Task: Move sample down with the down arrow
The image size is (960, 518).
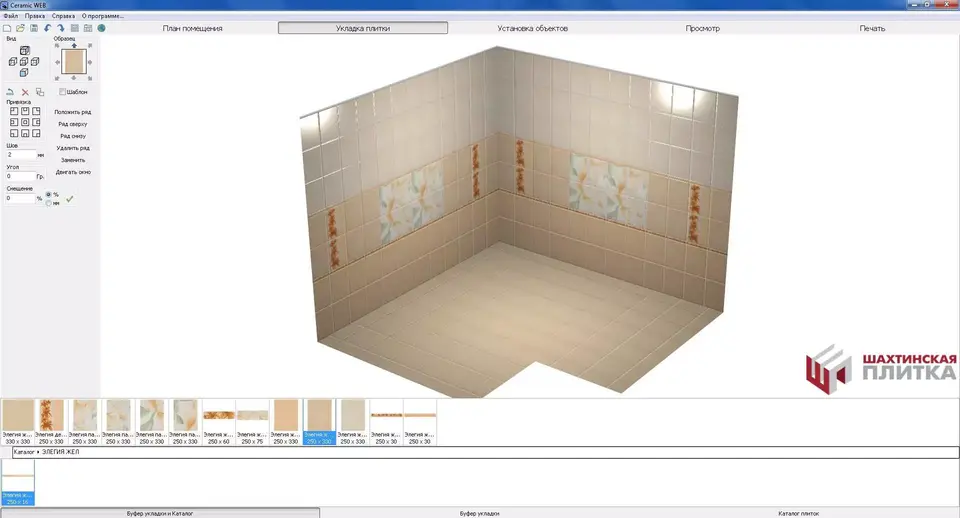Action: coord(74,78)
